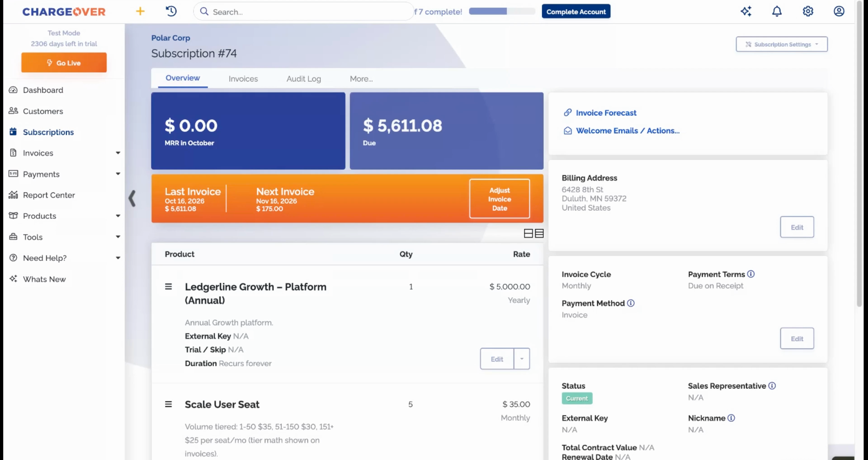
Task: Open the AI sparkle icon in header
Action: click(746, 12)
